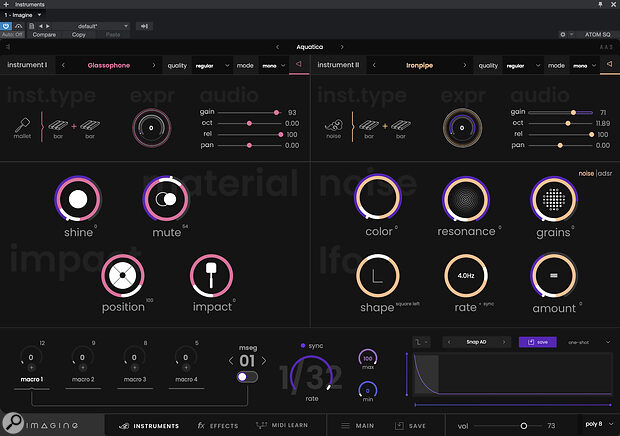Open the MIDI LEARN tab
Screen dimensions: 620x436
pos(282,425)
